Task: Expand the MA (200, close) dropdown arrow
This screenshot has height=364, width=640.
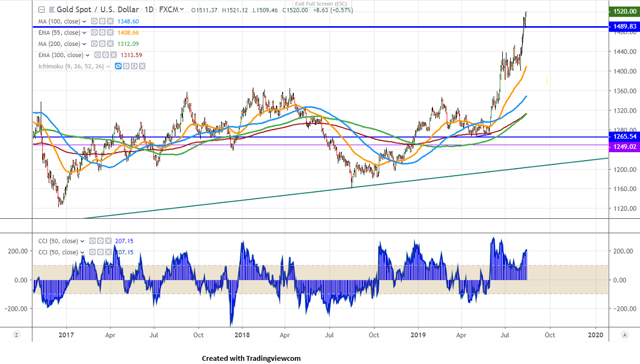Action: click(84, 44)
